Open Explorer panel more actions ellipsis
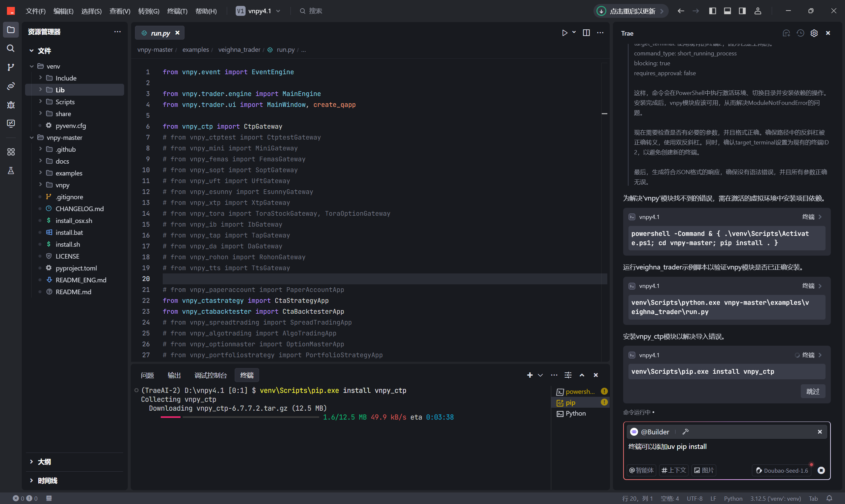 pos(117,32)
